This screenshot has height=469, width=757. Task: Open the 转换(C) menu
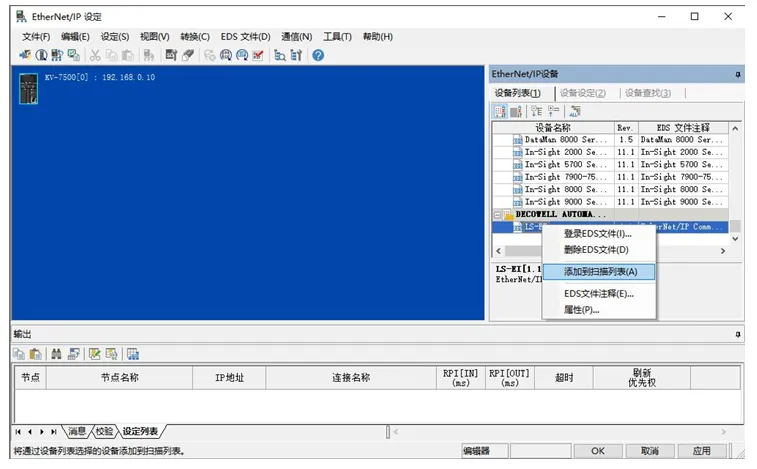click(195, 37)
